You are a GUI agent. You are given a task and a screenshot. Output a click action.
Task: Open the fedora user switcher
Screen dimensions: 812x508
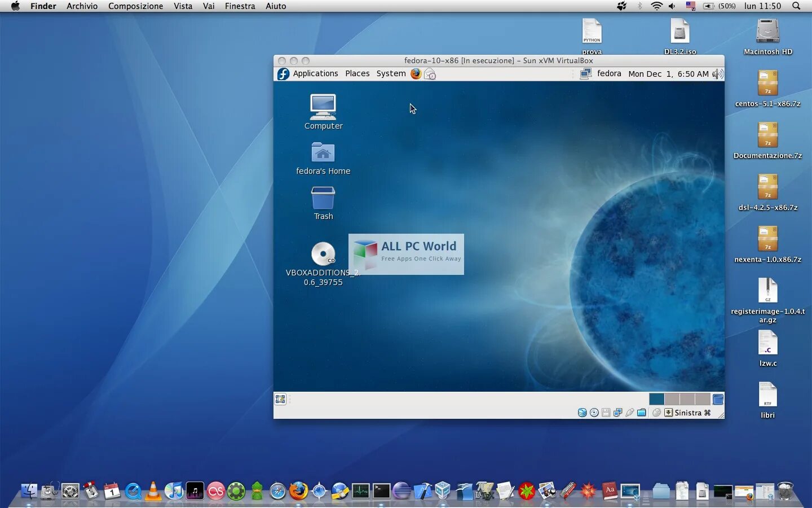coord(609,74)
